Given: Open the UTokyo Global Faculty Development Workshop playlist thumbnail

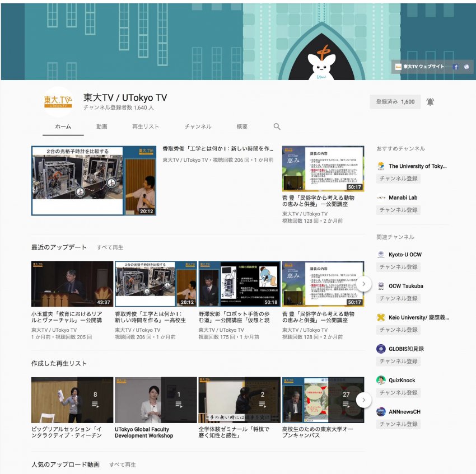Looking at the screenshot, I should (156, 400).
